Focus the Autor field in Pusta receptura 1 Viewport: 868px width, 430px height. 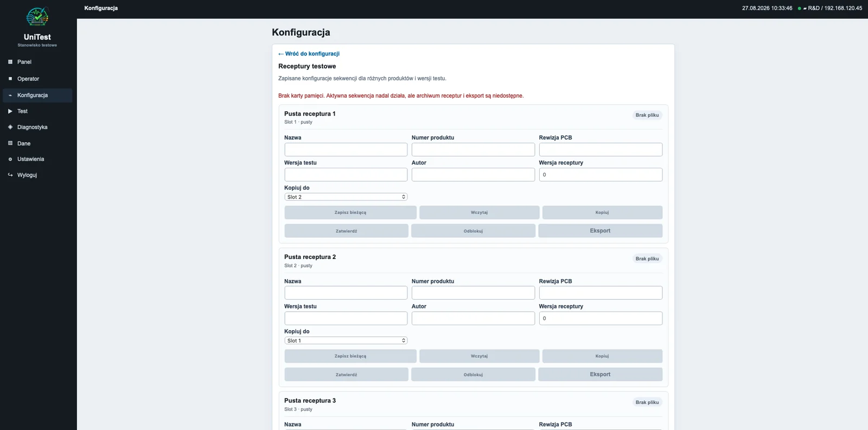pos(473,174)
